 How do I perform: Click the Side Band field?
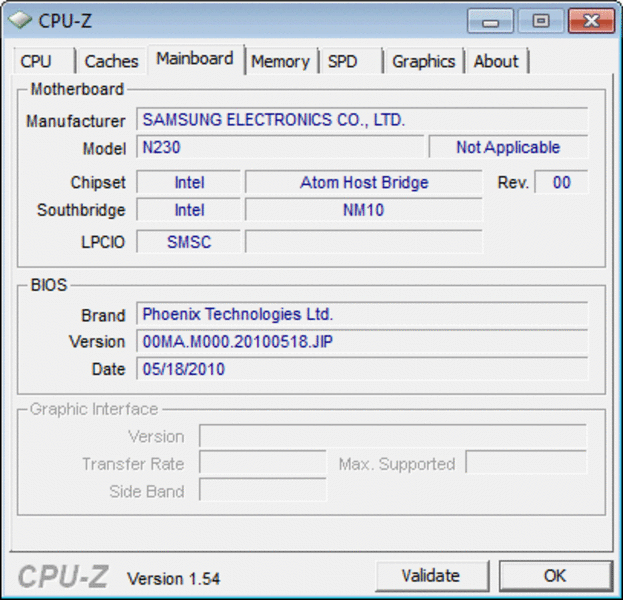point(263,490)
